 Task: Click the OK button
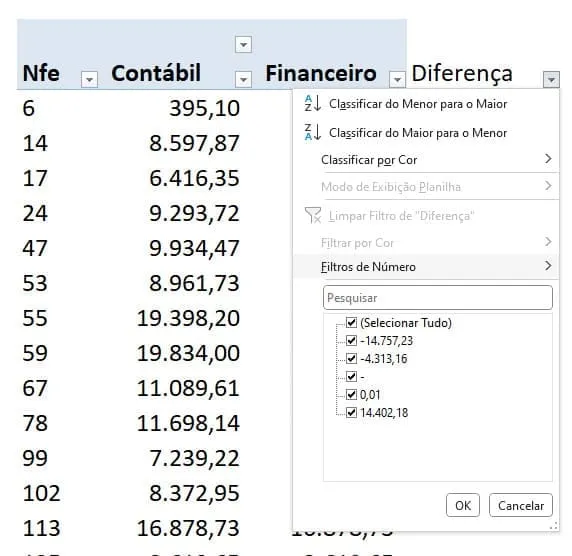(x=463, y=505)
